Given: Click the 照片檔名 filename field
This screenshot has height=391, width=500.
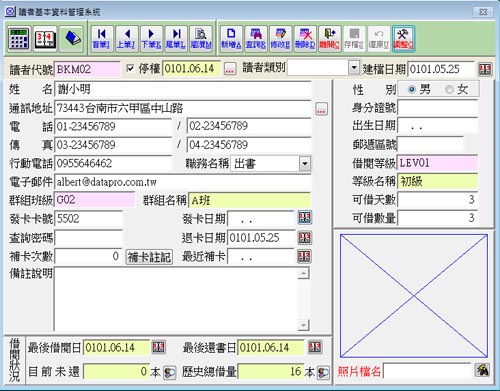Looking at the screenshot, I should pos(427,371).
